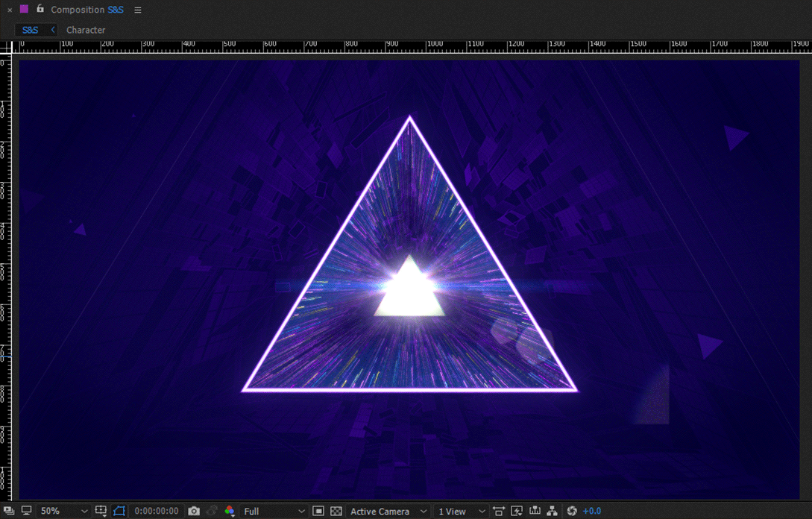
Task: Open the 1 View layout selector
Action: (x=459, y=511)
